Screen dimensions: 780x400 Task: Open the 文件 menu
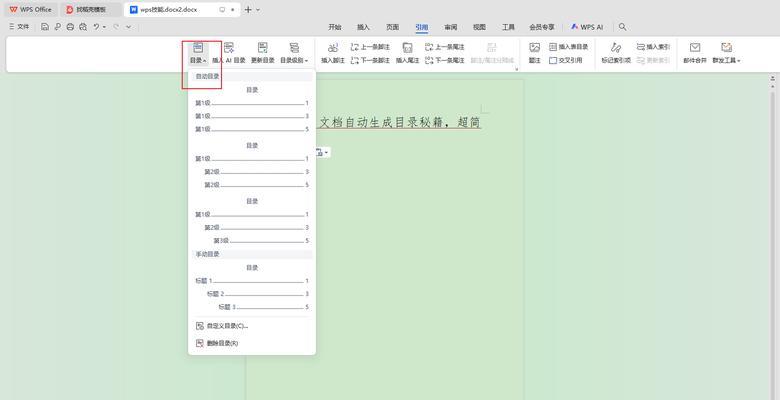(19, 27)
